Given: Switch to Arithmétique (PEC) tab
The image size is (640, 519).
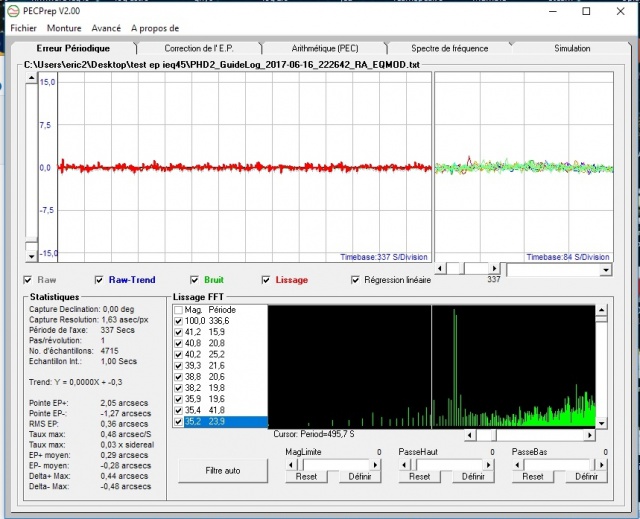Looking at the screenshot, I should tap(325, 48).
